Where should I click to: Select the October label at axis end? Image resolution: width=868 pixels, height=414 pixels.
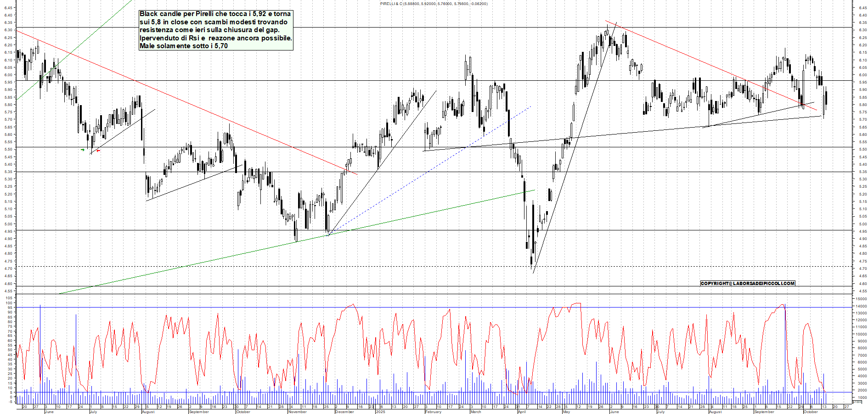(x=811, y=412)
